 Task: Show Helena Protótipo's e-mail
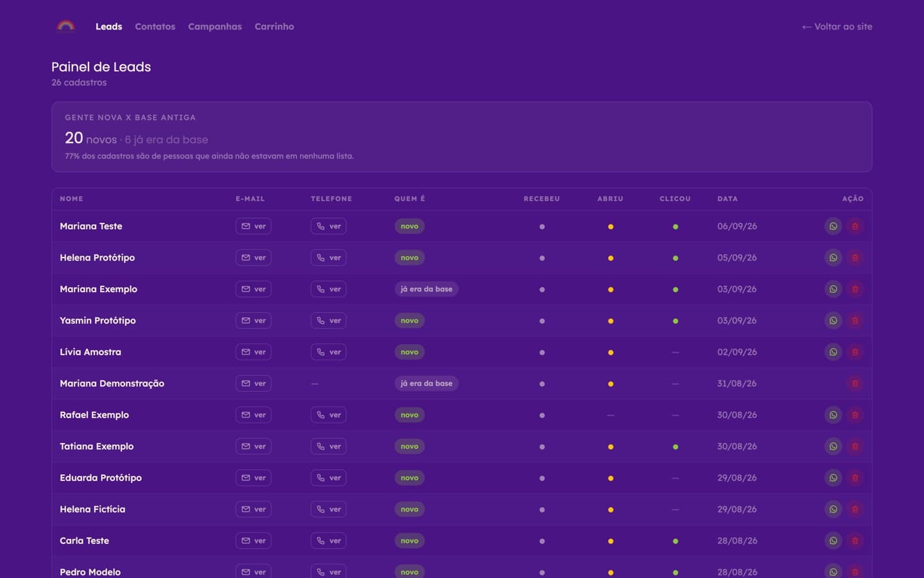(253, 258)
